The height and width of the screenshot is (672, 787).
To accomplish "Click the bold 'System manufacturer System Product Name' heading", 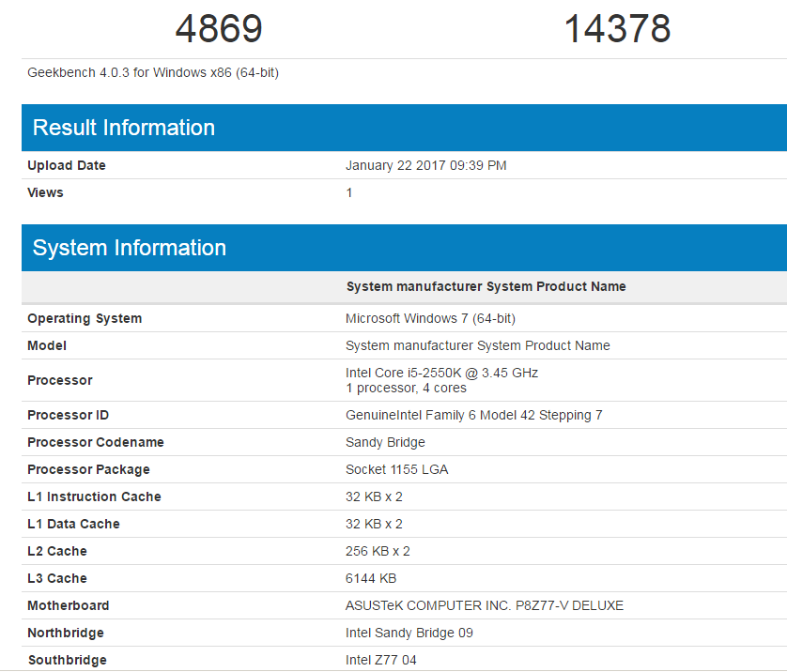I will tap(486, 286).
